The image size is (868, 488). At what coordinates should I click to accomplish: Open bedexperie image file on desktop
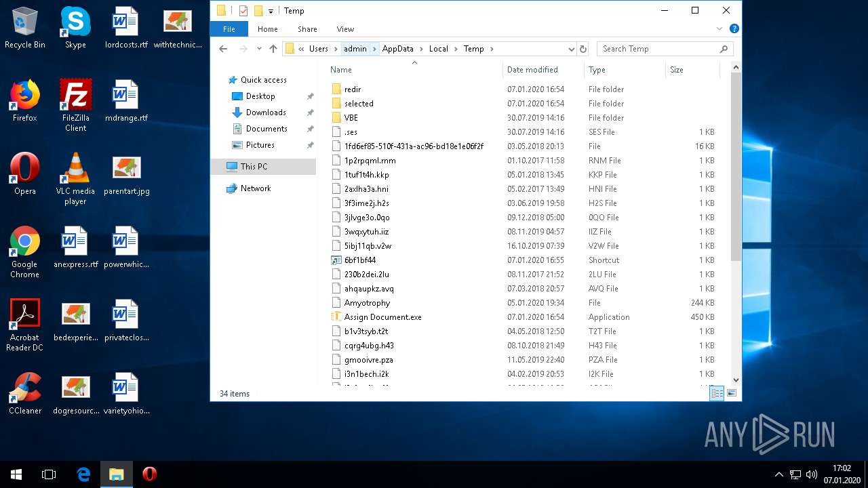click(x=75, y=321)
